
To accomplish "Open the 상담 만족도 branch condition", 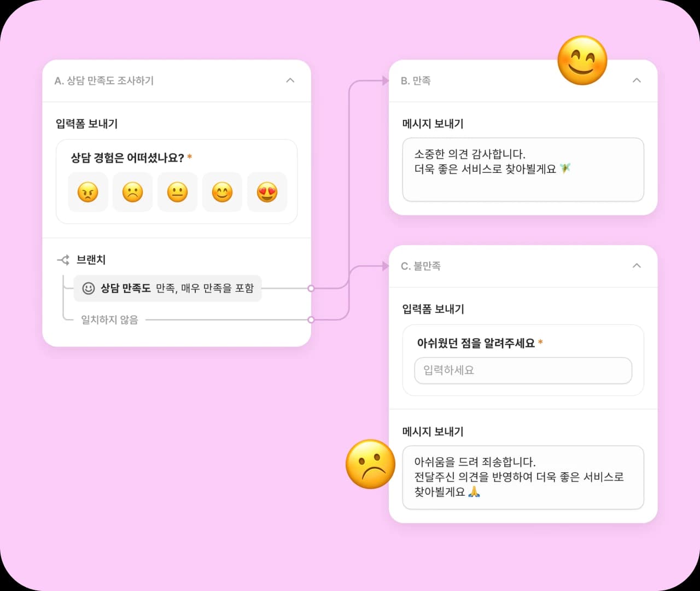I will pyautogui.click(x=167, y=288).
